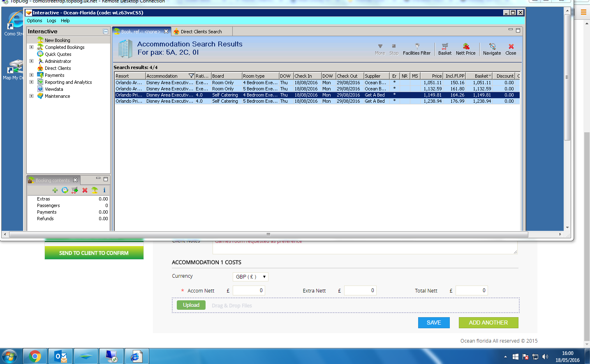Open Internet Explorer from the taskbar
Viewport: 590px width, 364px height.
(x=136, y=356)
